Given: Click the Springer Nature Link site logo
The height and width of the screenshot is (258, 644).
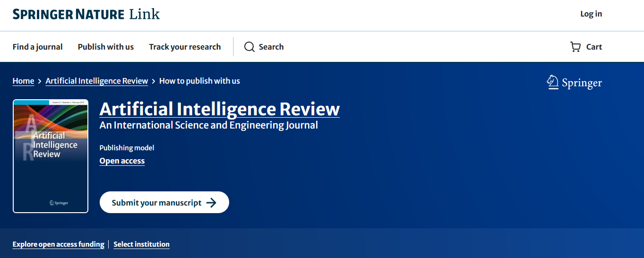Looking at the screenshot, I should click(86, 14).
